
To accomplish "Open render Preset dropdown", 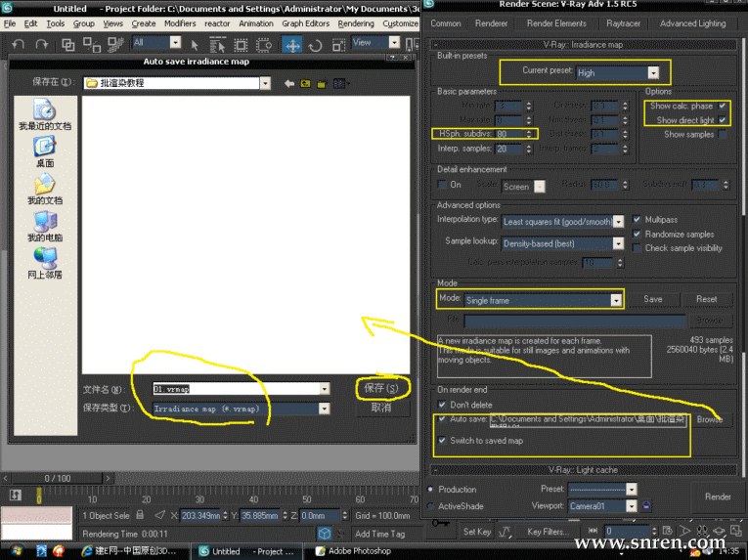I will point(602,490).
